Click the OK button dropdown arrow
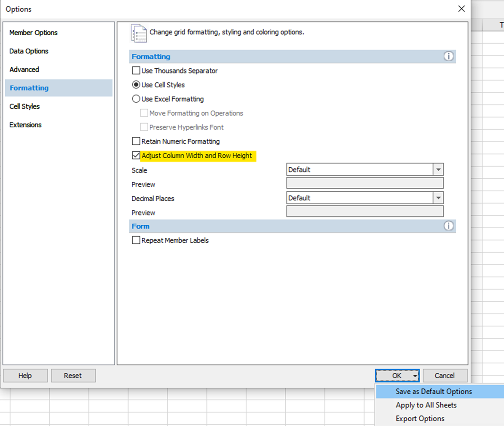Viewport: 504px width, 426px height. 415,376
